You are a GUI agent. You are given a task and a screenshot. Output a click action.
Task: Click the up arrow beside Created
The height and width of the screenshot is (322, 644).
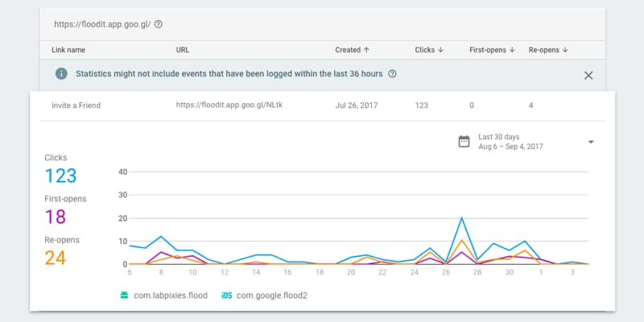point(366,50)
